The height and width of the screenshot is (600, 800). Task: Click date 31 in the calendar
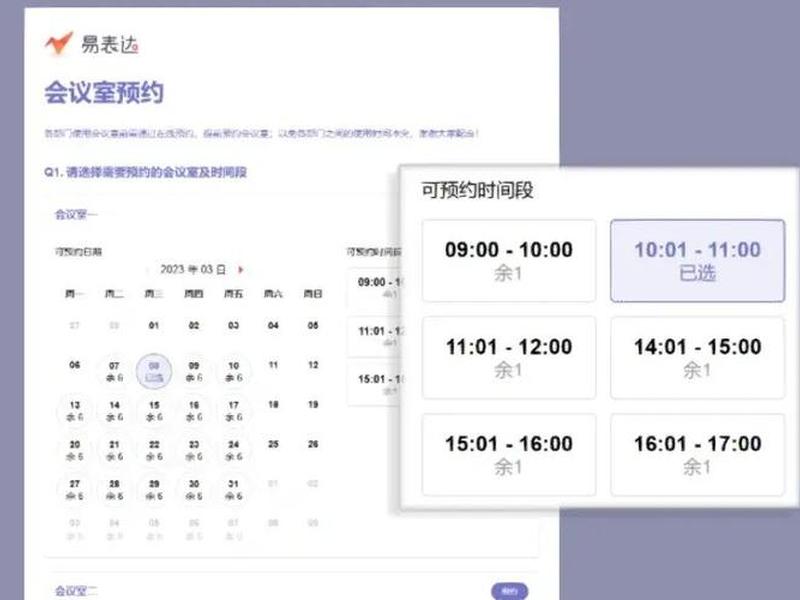pos(234,489)
